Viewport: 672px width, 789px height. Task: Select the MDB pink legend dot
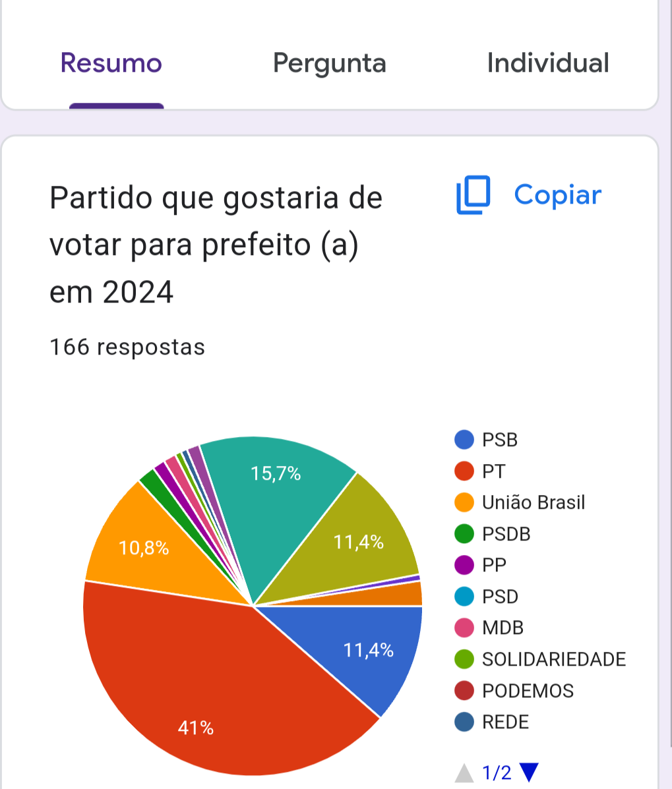(464, 628)
